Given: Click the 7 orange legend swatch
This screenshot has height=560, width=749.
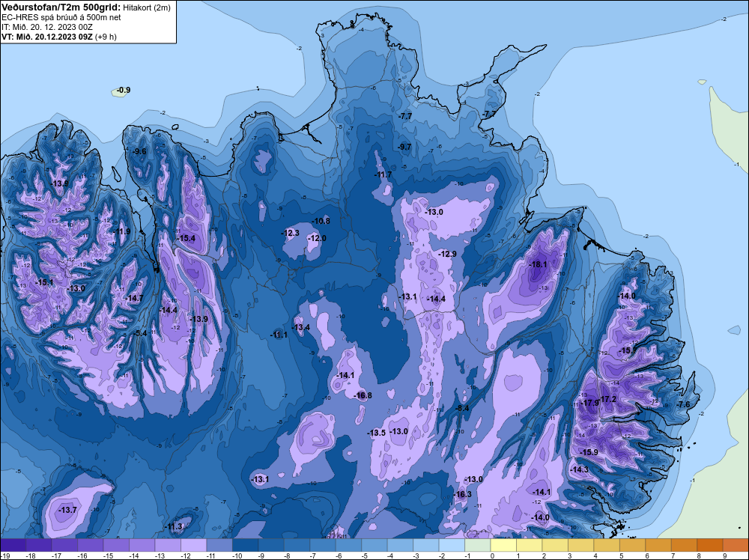Looking at the screenshot, I should pyautogui.click(x=684, y=545).
